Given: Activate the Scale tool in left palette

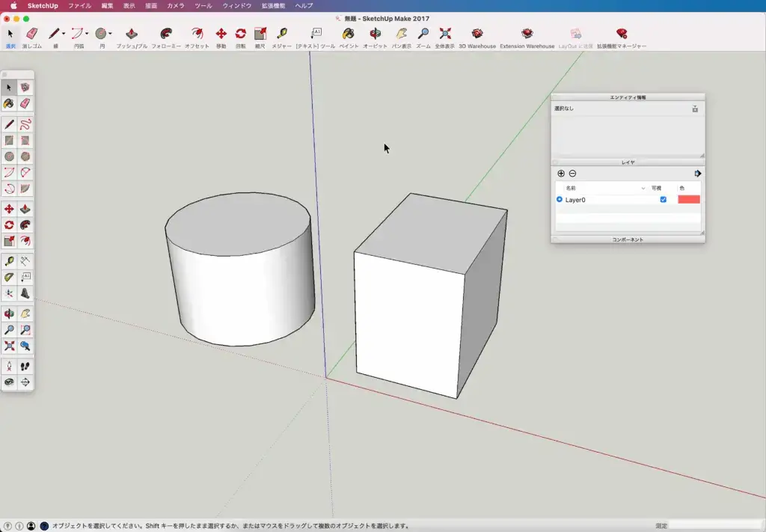Looking at the screenshot, I should pyautogui.click(x=9, y=241).
